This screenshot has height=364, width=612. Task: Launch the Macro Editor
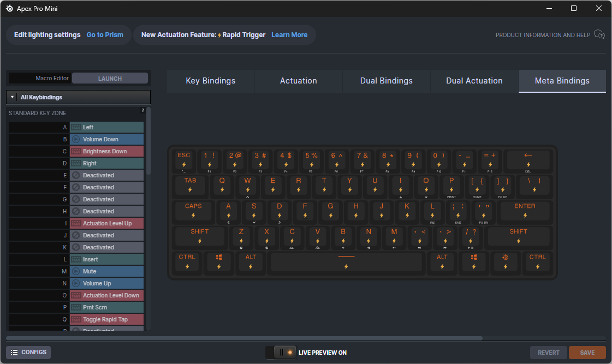pos(110,79)
